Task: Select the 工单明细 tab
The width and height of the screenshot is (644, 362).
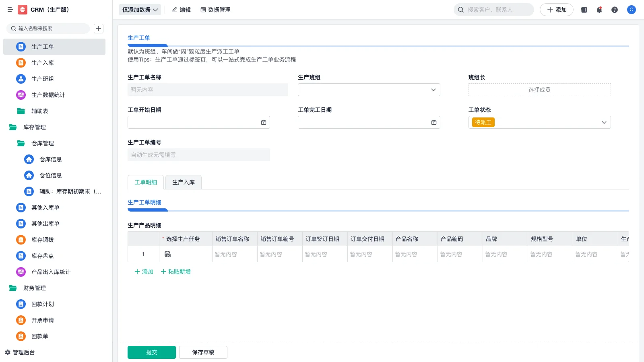Action: 145,182
